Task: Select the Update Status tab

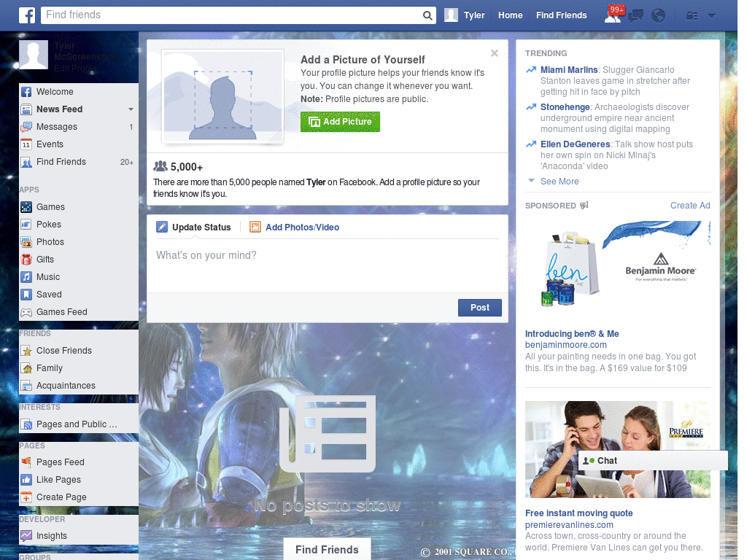Action: (x=194, y=227)
